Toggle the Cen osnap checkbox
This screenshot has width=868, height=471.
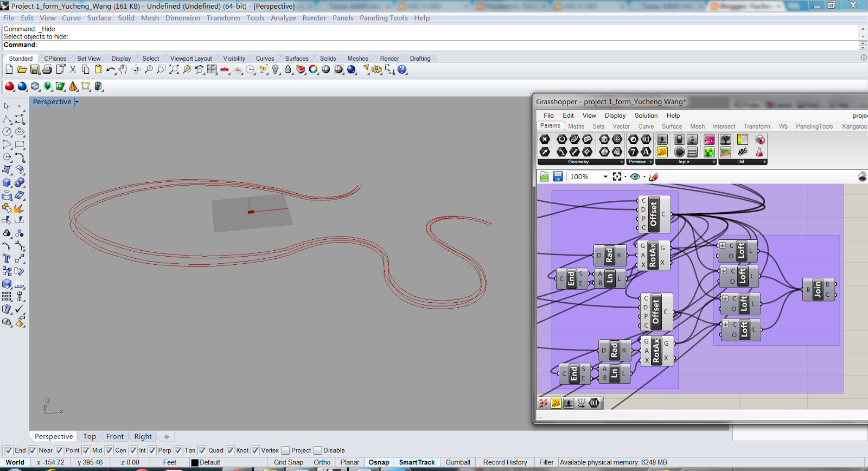pyautogui.click(x=109, y=450)
